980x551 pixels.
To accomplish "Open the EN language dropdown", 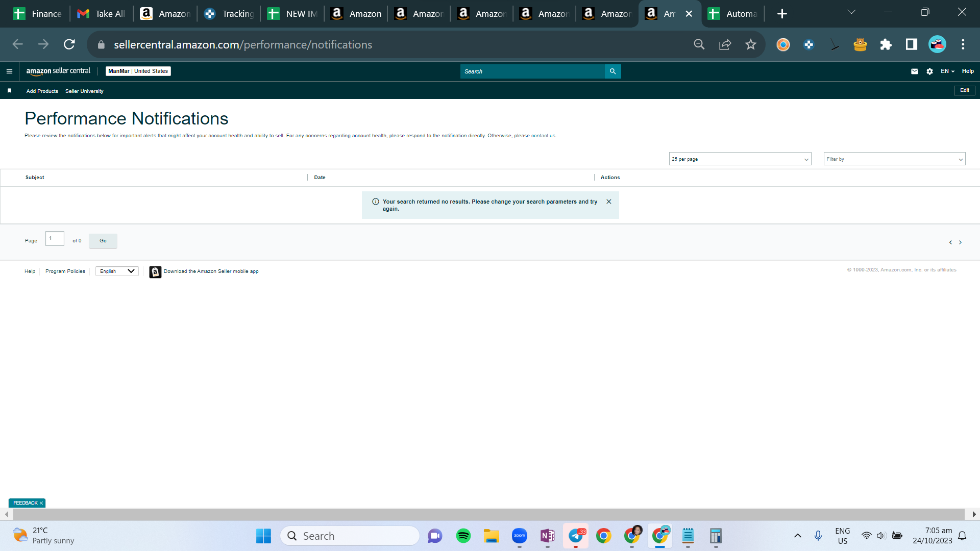I will coord(947,71).
